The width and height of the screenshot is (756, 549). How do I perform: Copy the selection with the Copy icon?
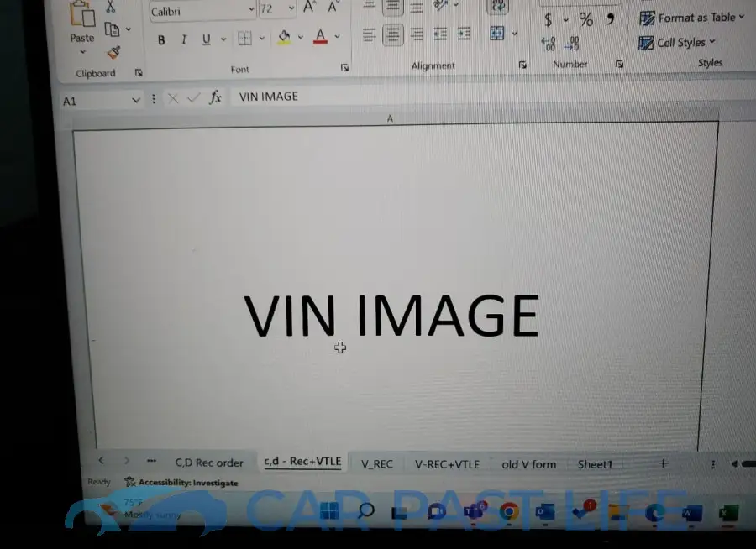tap(113, 30)
